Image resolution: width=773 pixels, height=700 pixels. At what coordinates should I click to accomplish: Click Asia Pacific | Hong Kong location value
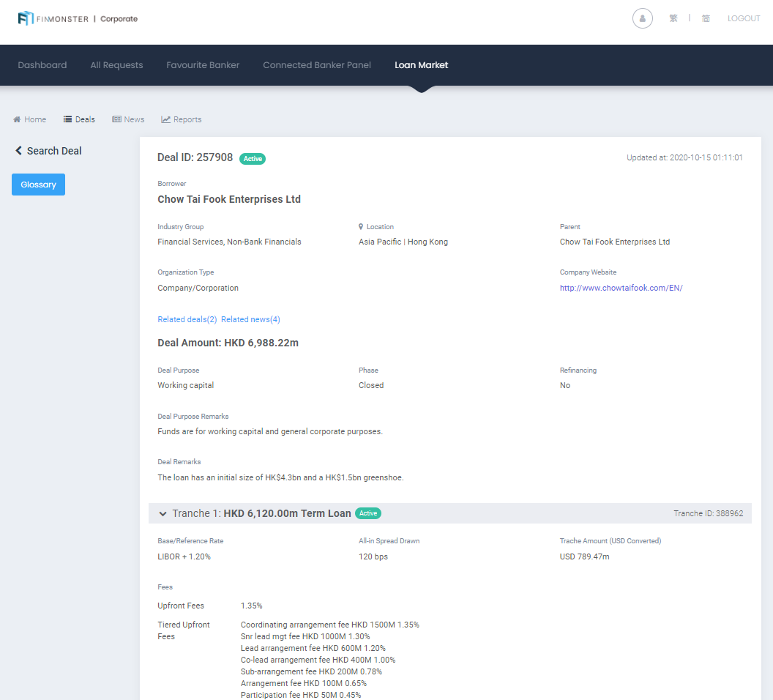(x=403, y=242)
